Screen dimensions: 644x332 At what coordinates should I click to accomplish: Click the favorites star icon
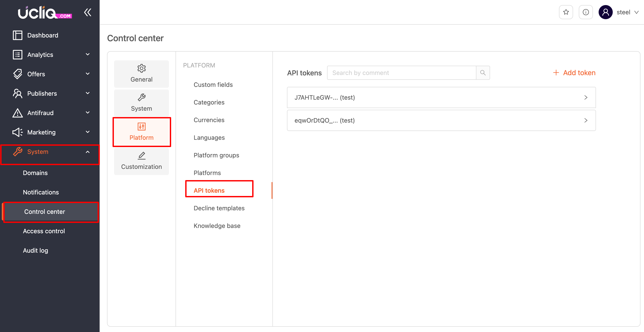pyautogui.click(x=566, y=12)
